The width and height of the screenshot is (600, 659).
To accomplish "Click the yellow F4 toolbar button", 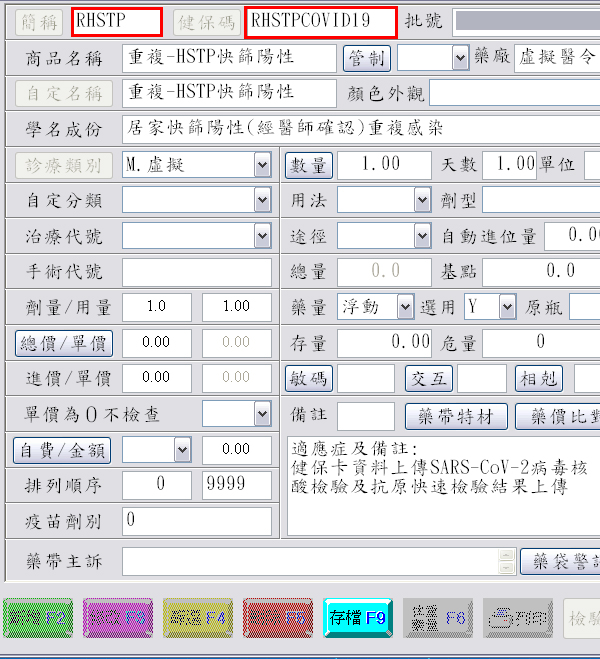I will 198,618.
